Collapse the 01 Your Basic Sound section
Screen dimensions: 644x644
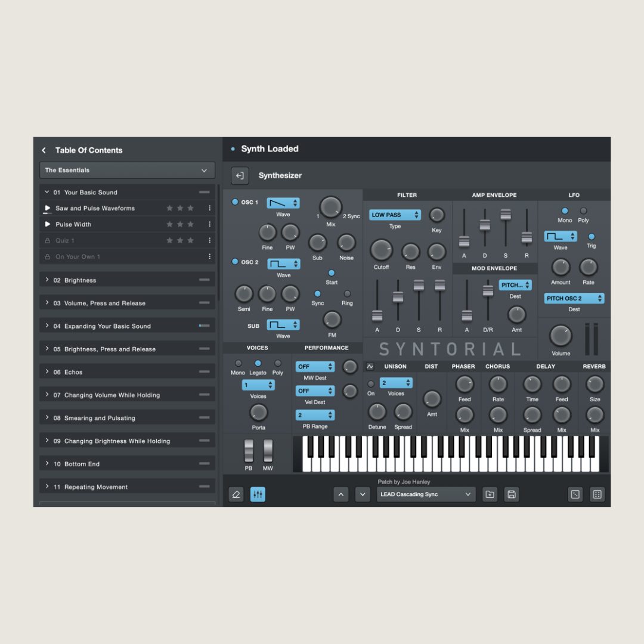tap(128, 192)
